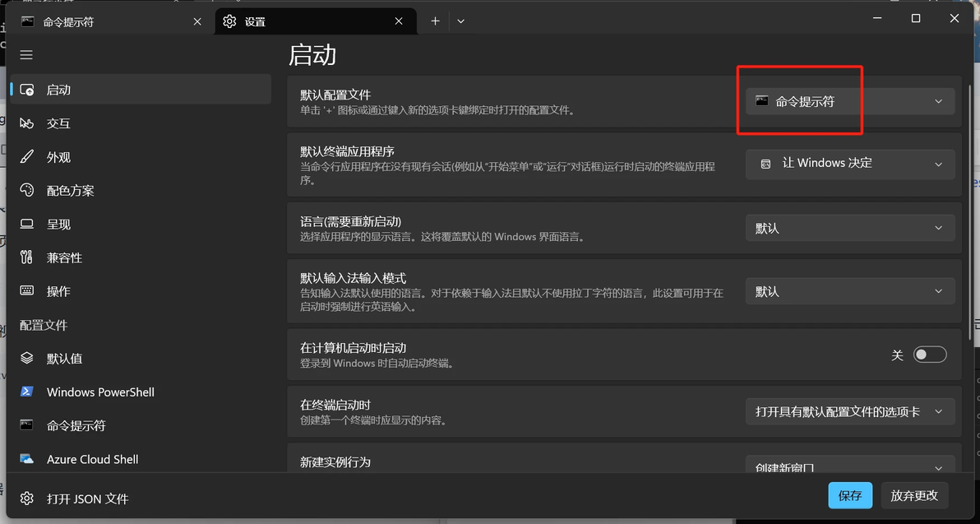Close the 设置 tab
Viewport: 980px width, 524px height.
pyautogui.click(x=399, y=21)
